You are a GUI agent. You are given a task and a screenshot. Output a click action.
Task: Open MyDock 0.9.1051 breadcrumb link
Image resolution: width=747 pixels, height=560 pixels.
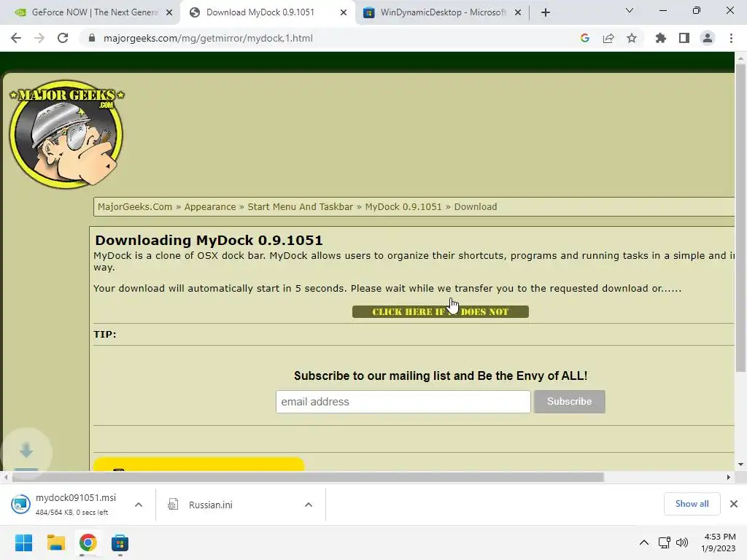tap(403, 206)
